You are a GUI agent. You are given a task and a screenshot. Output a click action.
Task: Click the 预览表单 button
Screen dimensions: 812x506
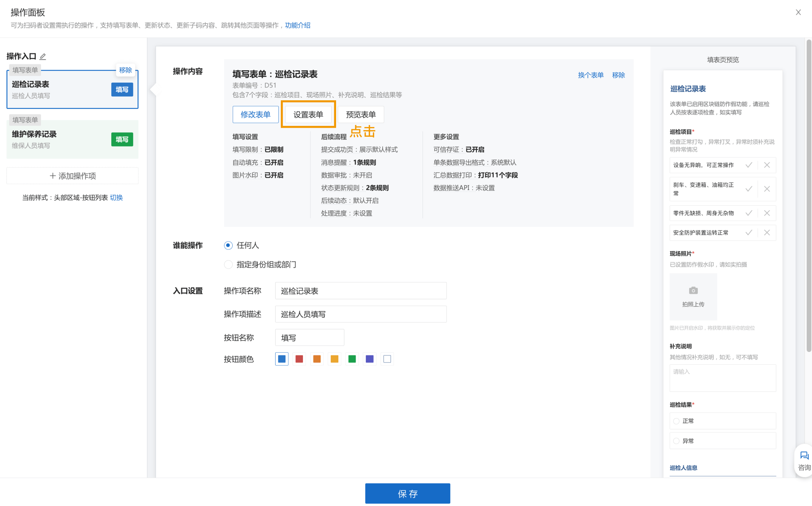pos(361,115)
